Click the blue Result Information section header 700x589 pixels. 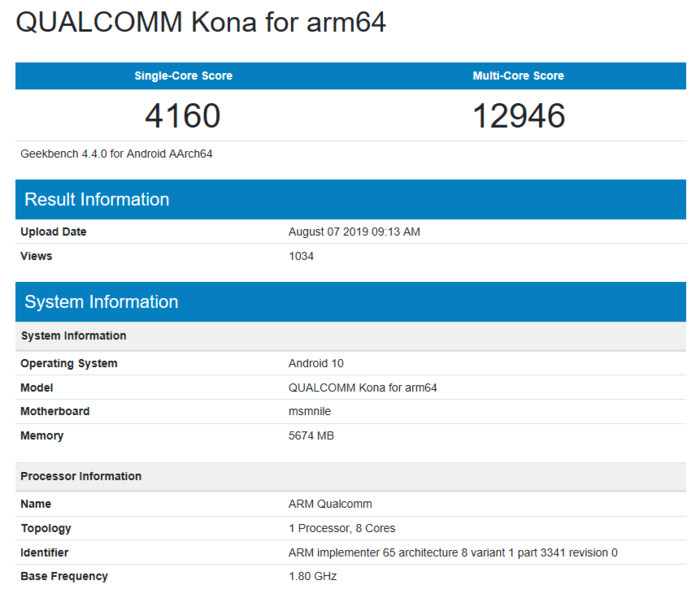point(97,199)
